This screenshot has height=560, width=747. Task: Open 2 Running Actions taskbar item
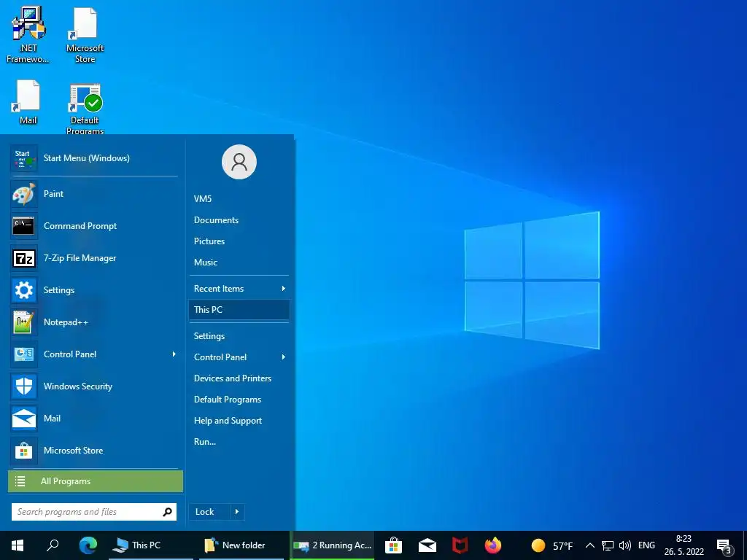coord(332,545)
